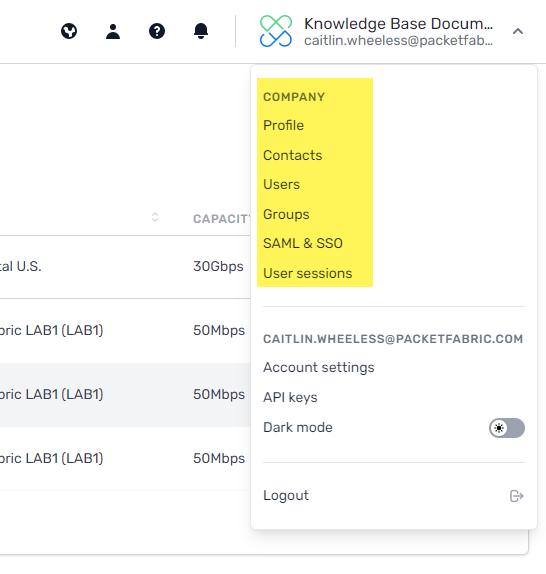Open the Users menu entry

click(x=281, y=184)
